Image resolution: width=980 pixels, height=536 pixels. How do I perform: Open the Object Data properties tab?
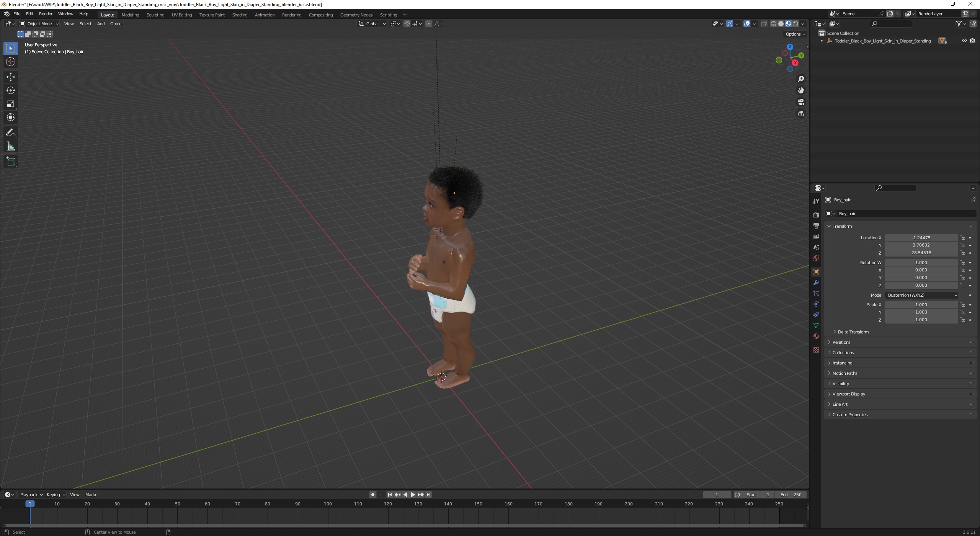pyautogui.click(x=816, y=325)
